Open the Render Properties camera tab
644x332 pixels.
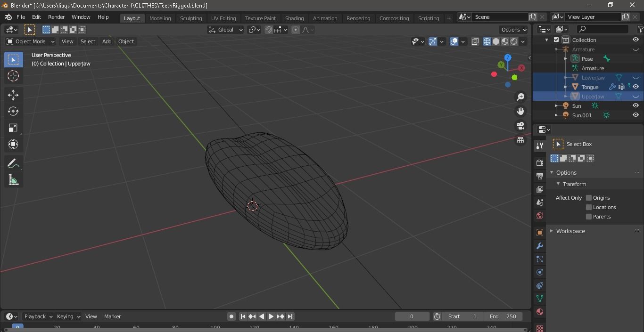[539, 162]
